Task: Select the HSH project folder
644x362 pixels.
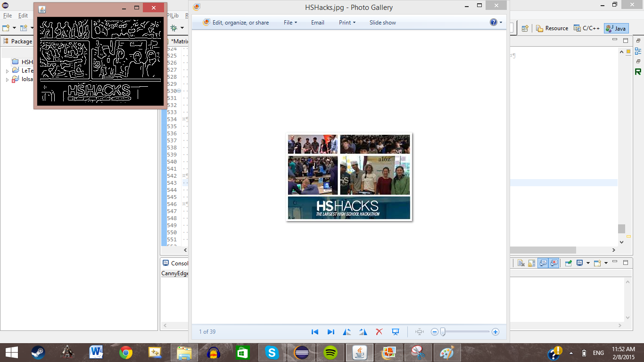Action: point(23,62)
